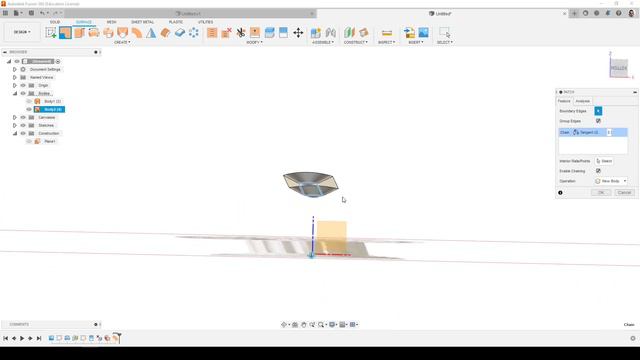The image size is (640, 360).
Task: Select the surface Sweep tool
Action: [108, 33]
